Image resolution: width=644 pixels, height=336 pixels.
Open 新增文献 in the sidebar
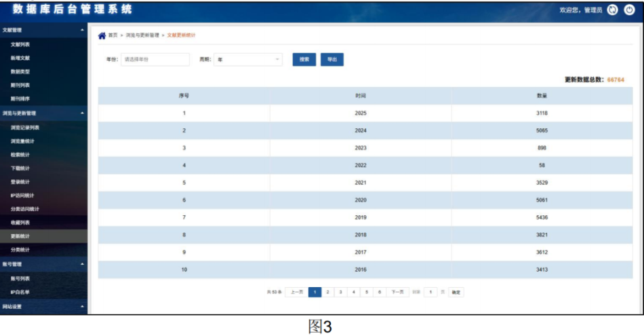coord(20,58)
